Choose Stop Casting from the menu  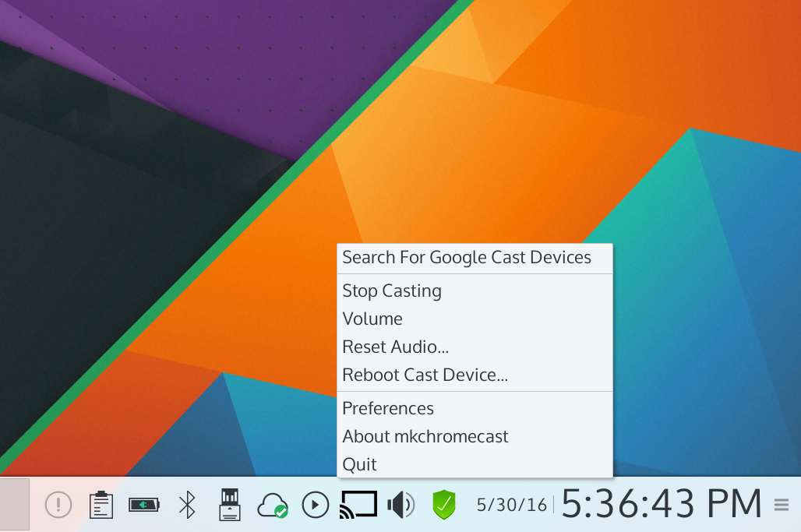click(392, 291)
